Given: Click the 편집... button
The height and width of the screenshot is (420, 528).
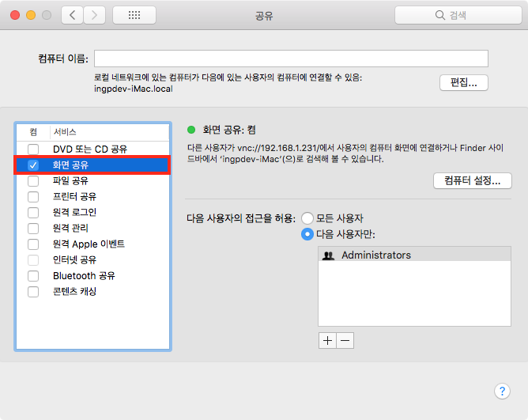Looking at the screenshot, I should 464,82.
